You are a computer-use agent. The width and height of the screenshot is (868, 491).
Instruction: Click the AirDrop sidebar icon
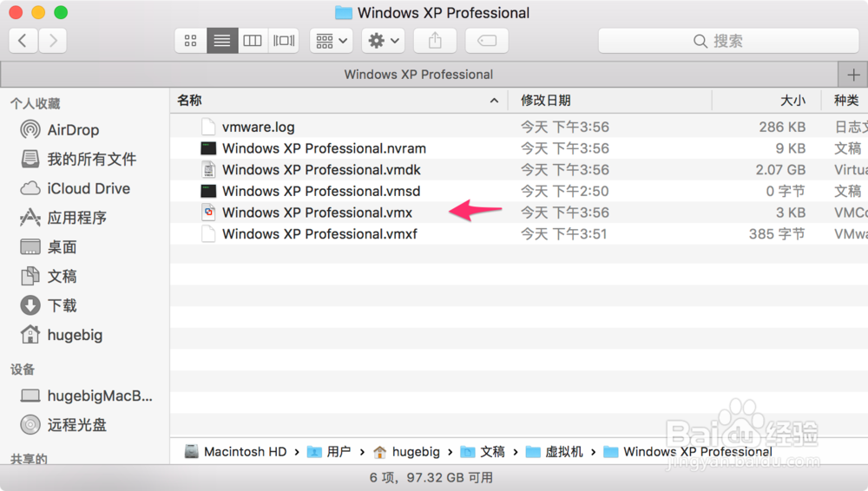coord(30,129)
